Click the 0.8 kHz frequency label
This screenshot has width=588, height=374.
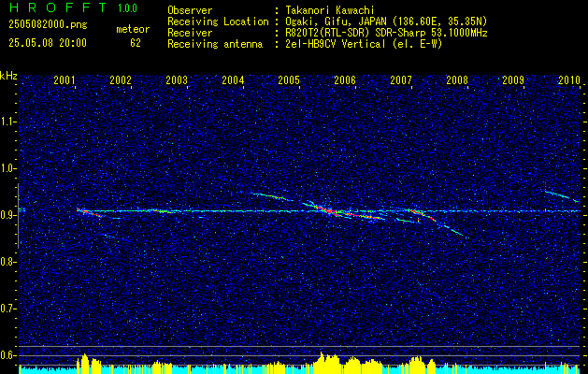pyautogui.click(x=7, y=262)
